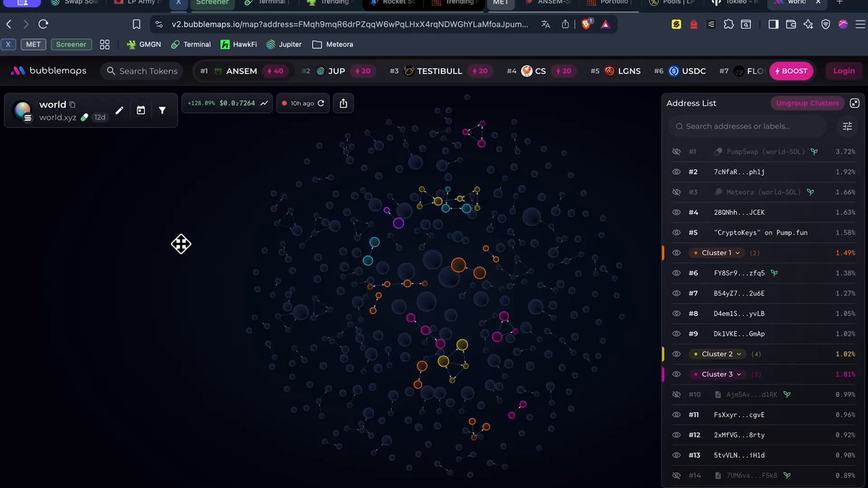
Task: Focus the Search Tokens field
Action: click(142, 71)
